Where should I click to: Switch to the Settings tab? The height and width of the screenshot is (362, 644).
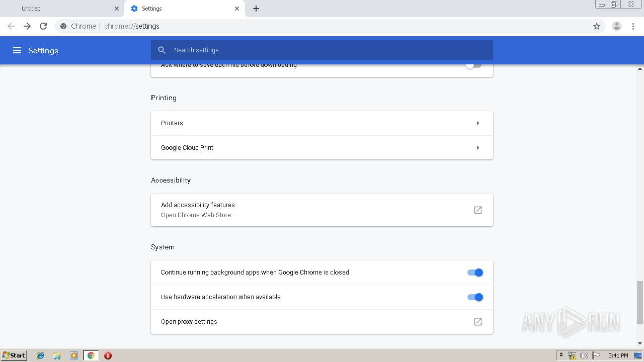point(185,9)
